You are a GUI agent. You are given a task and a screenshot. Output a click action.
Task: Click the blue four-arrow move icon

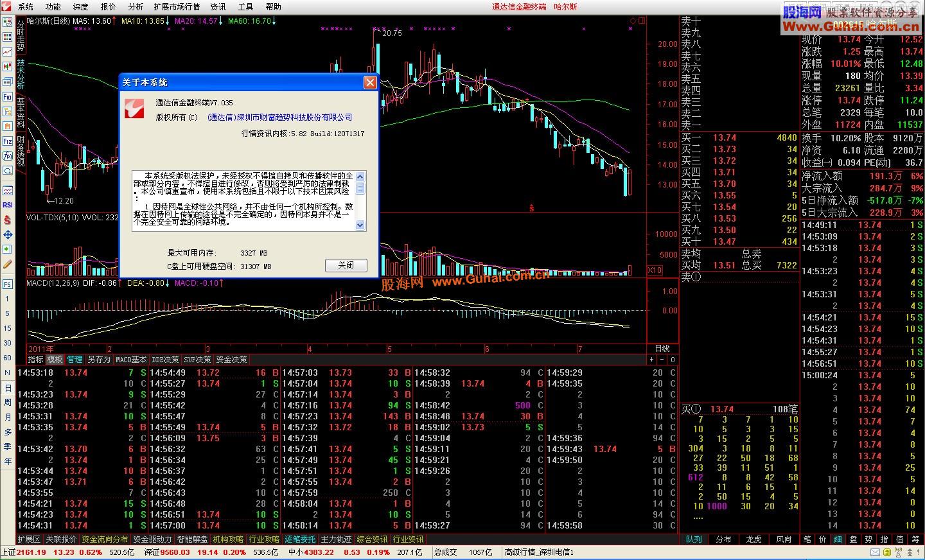8,234
